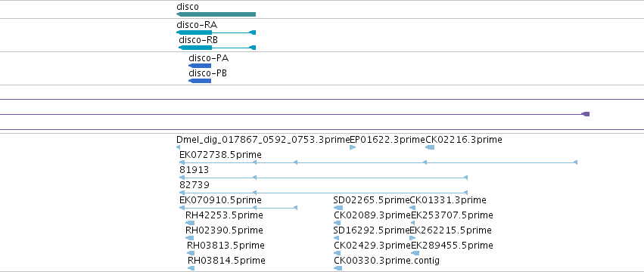The width and height of the screenshot is (644, 272).
Task: Click the purple feature block on right
Action: pos(586,114)
